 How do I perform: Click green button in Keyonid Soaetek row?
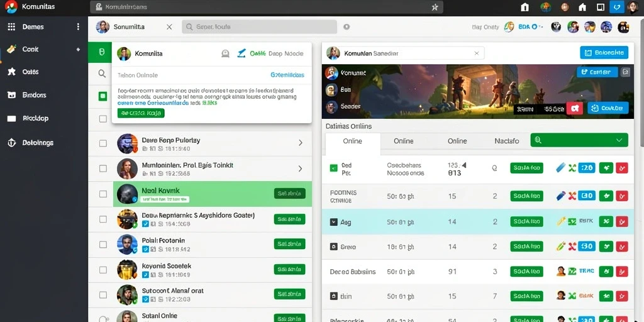(x=289, y=269)
